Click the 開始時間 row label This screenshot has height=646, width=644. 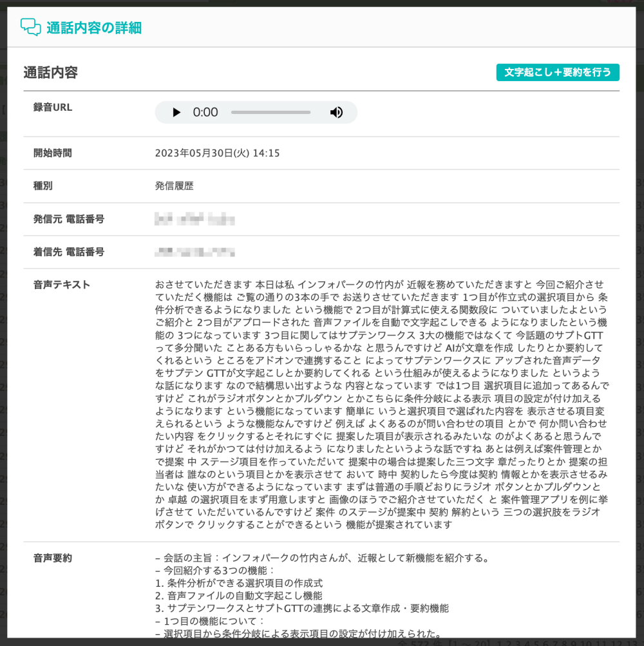[53, 153]
